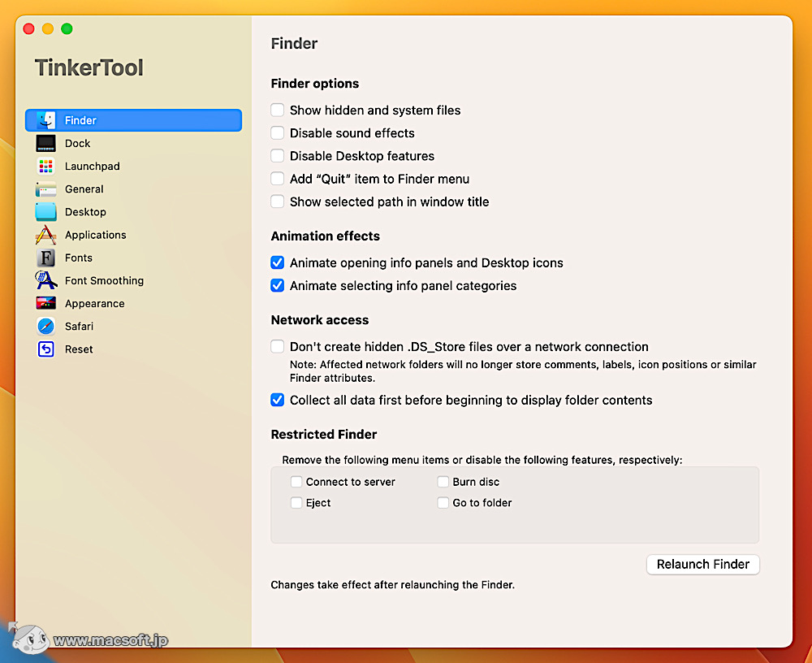Open the Applications settings pane
The width and height of the screenshot is (812, 663).
click(x=94, y=235)
